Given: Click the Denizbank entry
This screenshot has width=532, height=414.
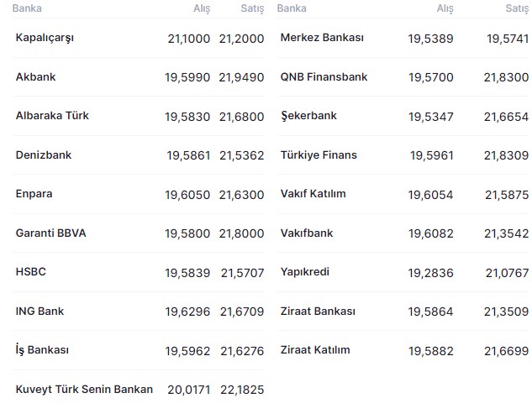Looking at the screenshot, I should tap(44, 155).
